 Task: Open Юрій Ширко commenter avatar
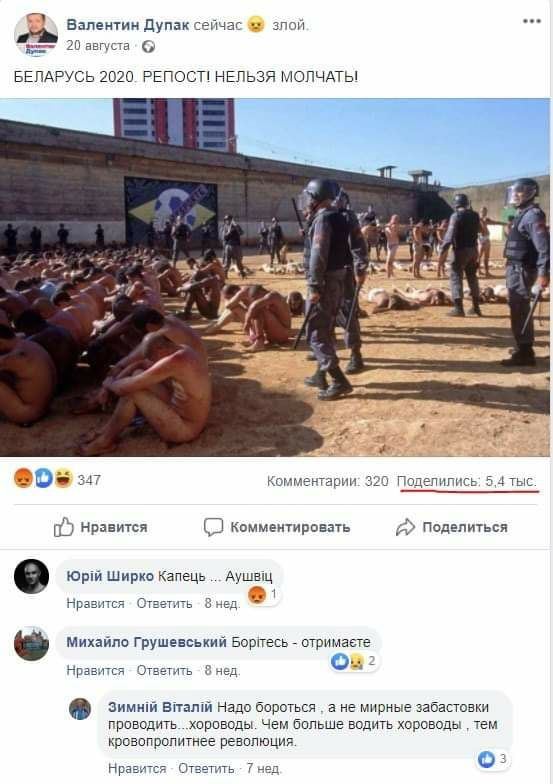click(32, 576)
